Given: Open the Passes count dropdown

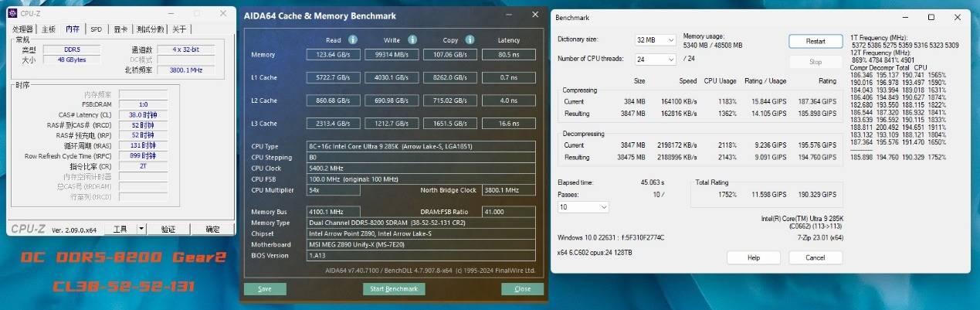Looking at the screenshot, I should point(584,207).
